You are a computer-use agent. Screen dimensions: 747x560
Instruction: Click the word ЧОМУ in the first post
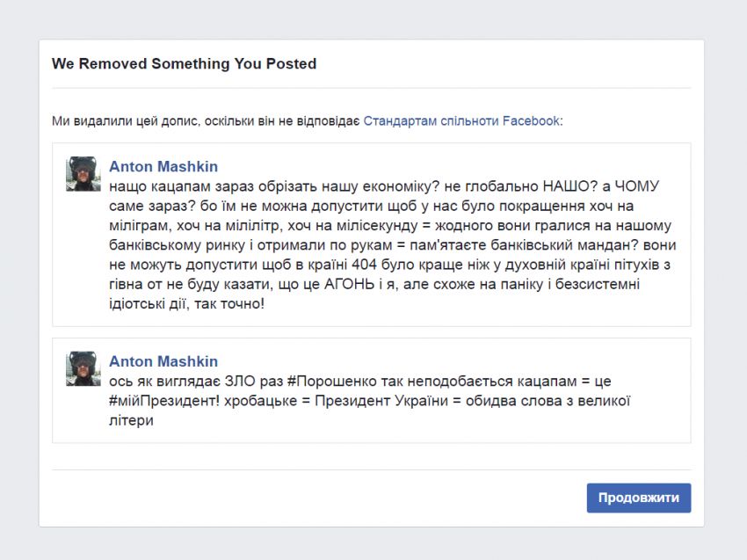tap(637, 185)
